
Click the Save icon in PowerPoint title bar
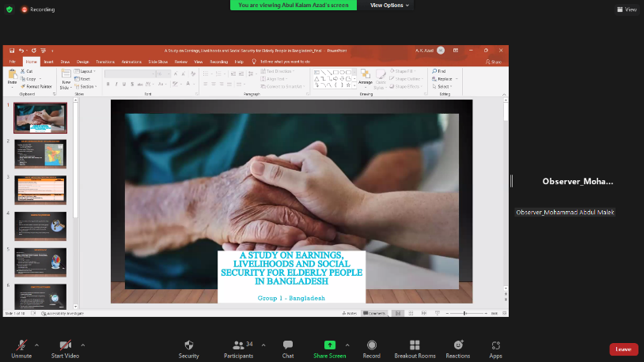pos(12,51)
